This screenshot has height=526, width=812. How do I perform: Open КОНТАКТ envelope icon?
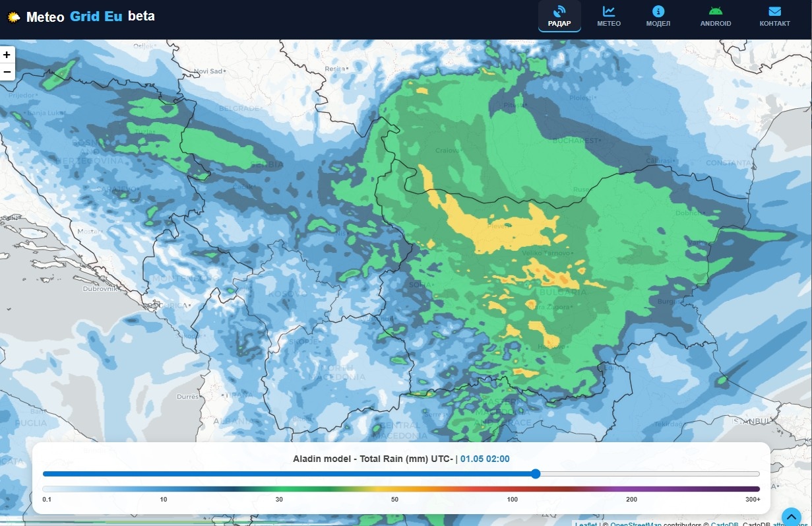pyautogui.click(x=774, y=11)
